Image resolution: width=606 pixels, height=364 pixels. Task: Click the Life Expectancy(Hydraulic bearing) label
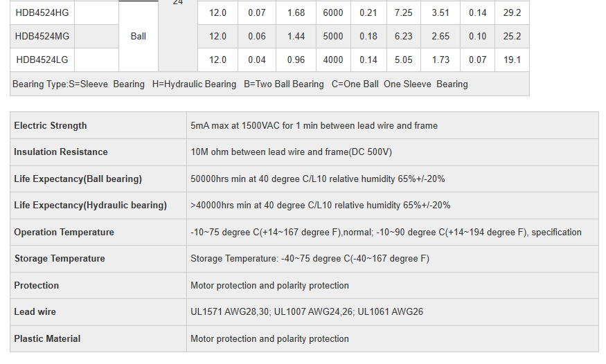point(90,205)
